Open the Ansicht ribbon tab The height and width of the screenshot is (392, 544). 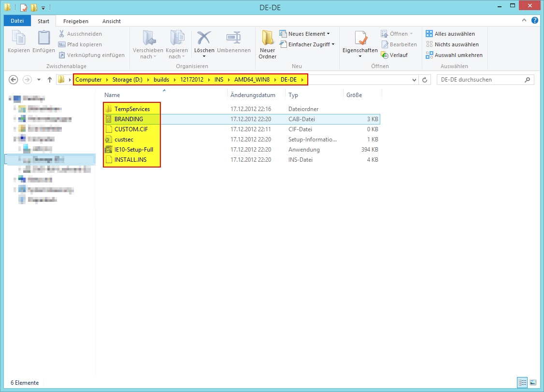point(111,21)
